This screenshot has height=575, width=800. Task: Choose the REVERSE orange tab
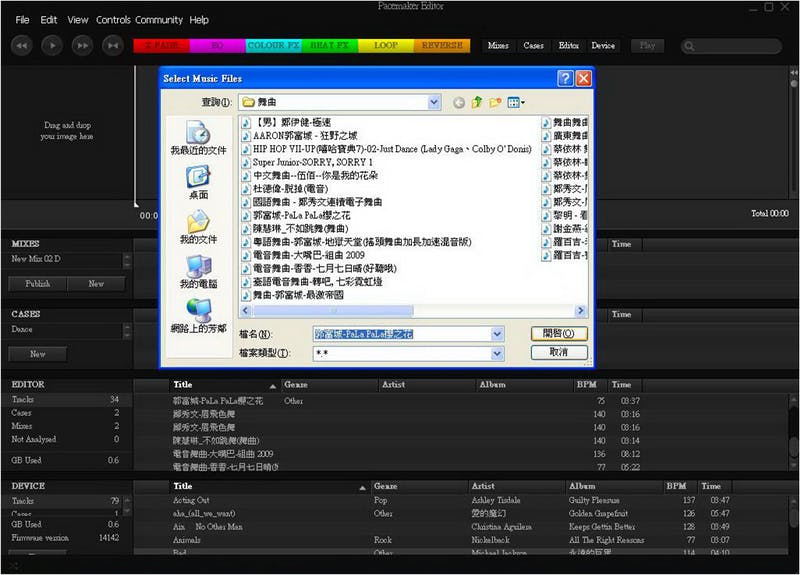click(442, 45)
